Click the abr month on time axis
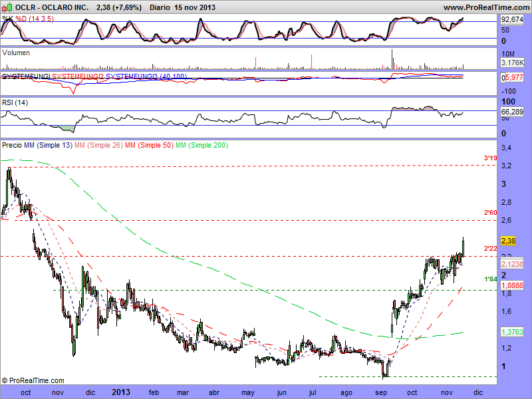Screen dimensions: 532x399 click(x=214, y=392)
